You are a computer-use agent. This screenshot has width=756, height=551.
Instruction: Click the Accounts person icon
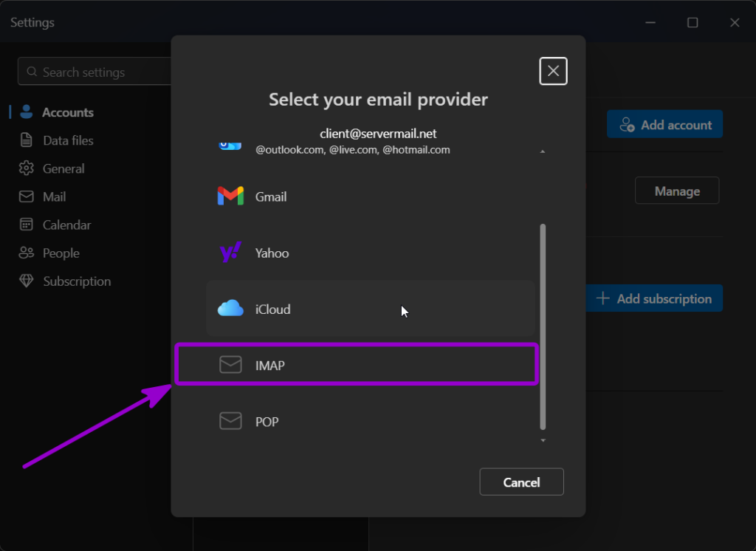(x=27, y=112)
